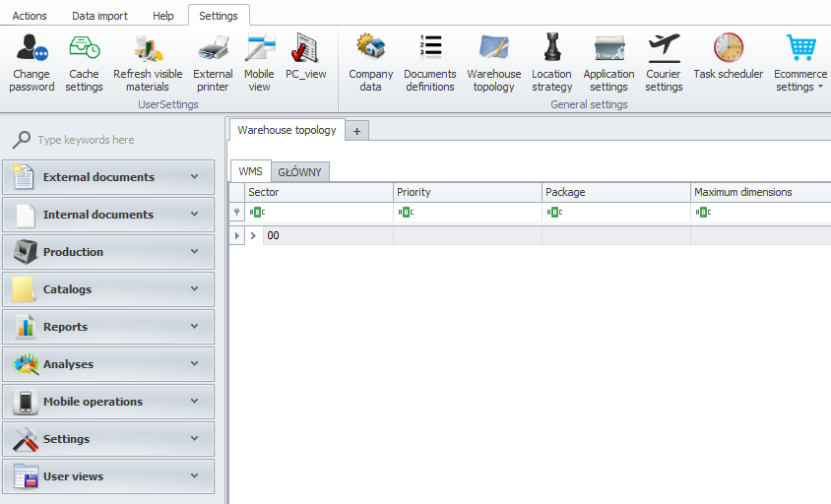Expand Analyses section chevron
831x504 pixels.
[195, 363]
